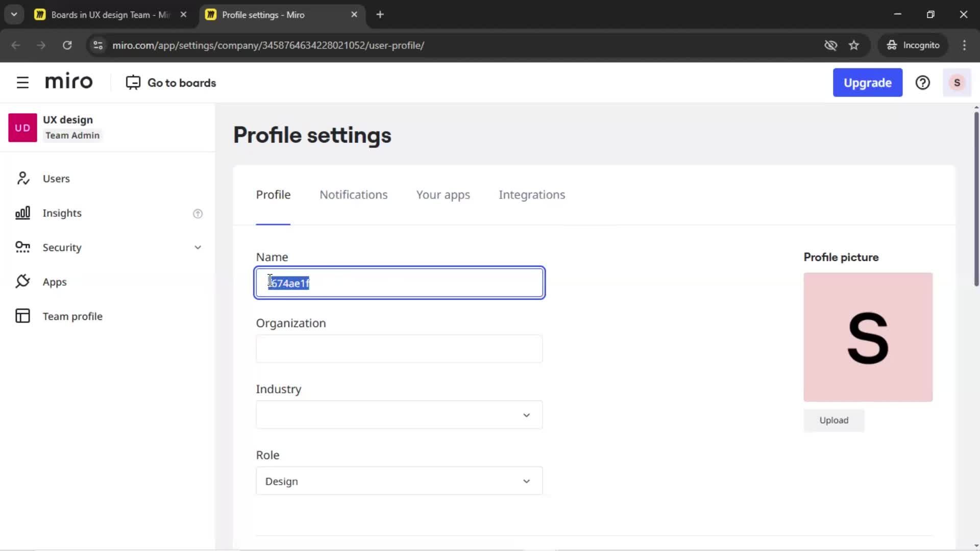Click the Upload profile picture button
This screenshot has height=551, width=980.
pyautogui.click(x=834, y=420)
